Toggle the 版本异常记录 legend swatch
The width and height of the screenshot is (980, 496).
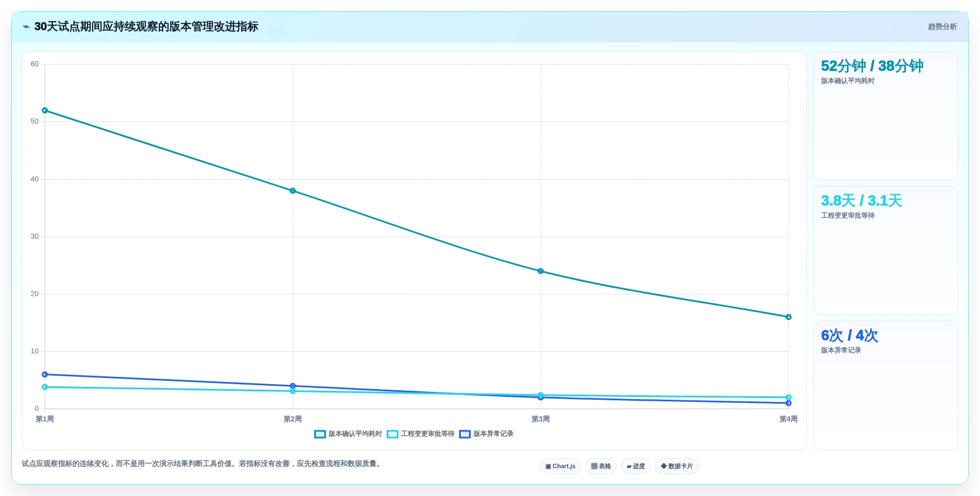465,434
